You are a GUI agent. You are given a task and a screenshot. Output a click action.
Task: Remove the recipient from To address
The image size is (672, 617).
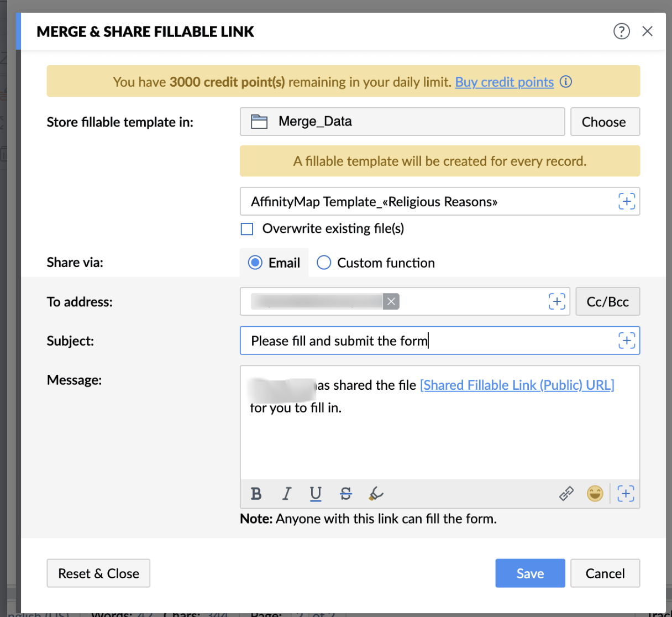pyautogui.click(x=391, y=301)
